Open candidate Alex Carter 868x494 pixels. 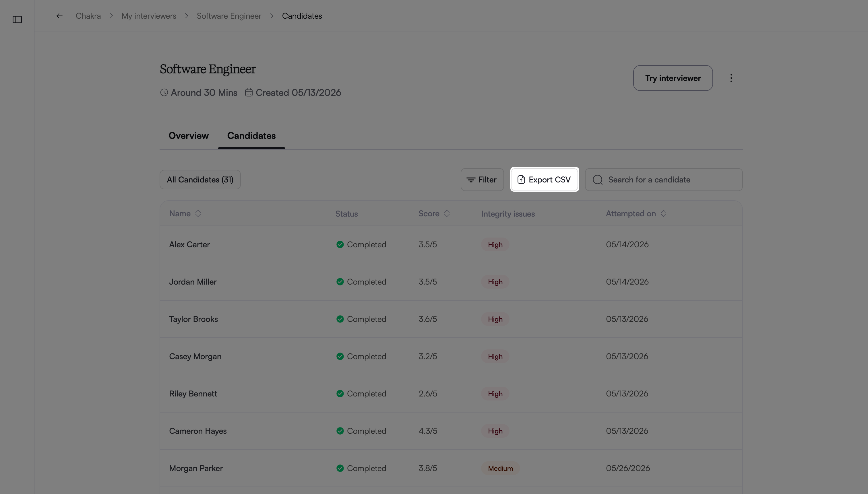click(x=189, y=244)
